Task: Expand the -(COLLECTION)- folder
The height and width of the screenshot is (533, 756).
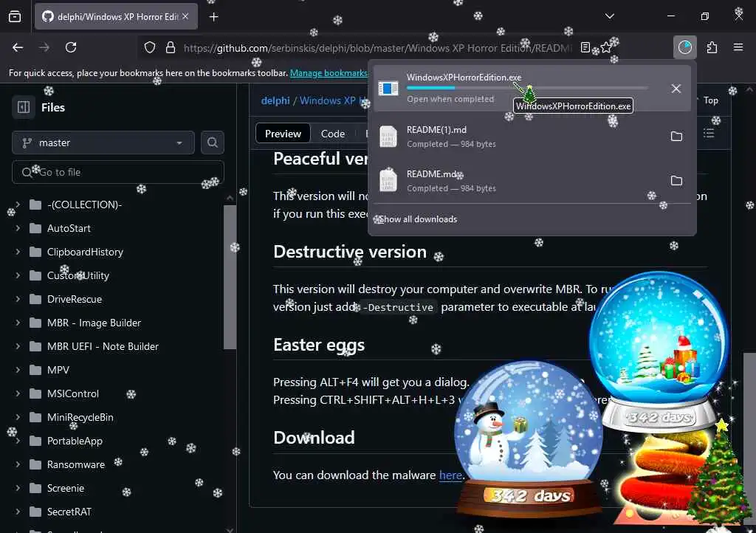Action: (x=18, y=204)
